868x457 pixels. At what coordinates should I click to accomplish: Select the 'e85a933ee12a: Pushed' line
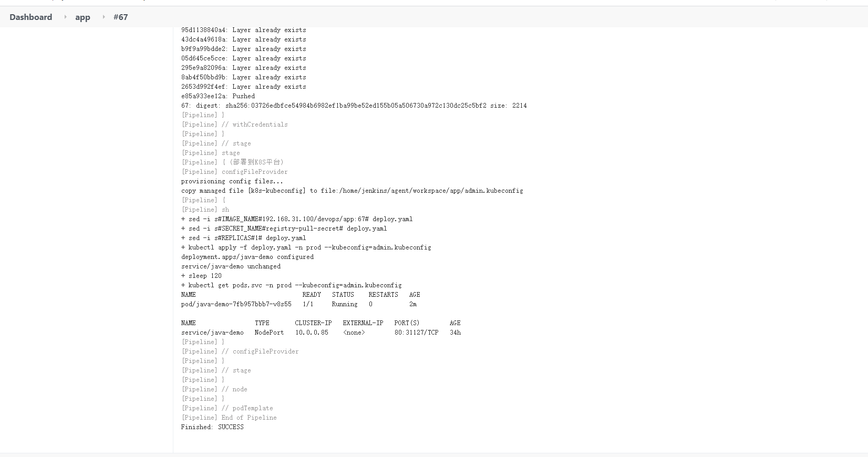point(218,96)
